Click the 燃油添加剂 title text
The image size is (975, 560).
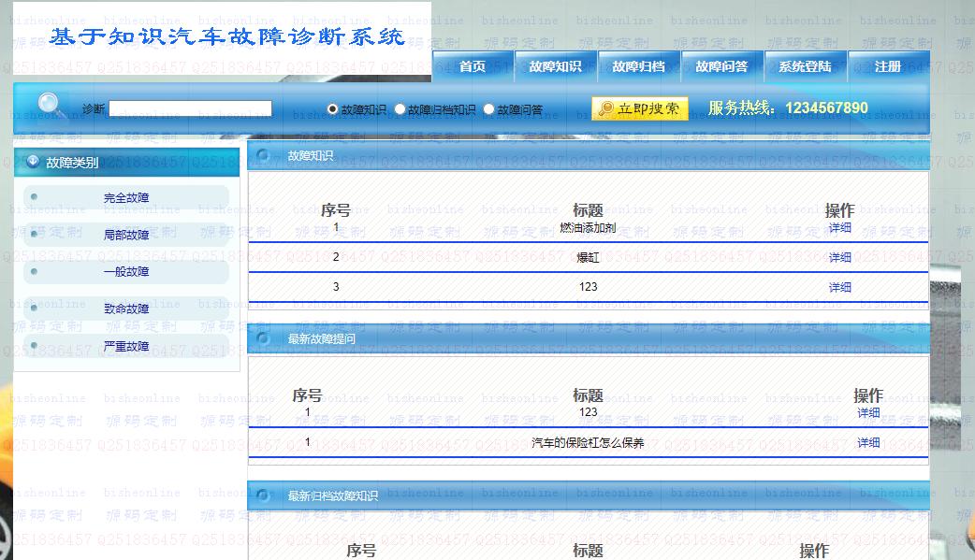(588, 228)
